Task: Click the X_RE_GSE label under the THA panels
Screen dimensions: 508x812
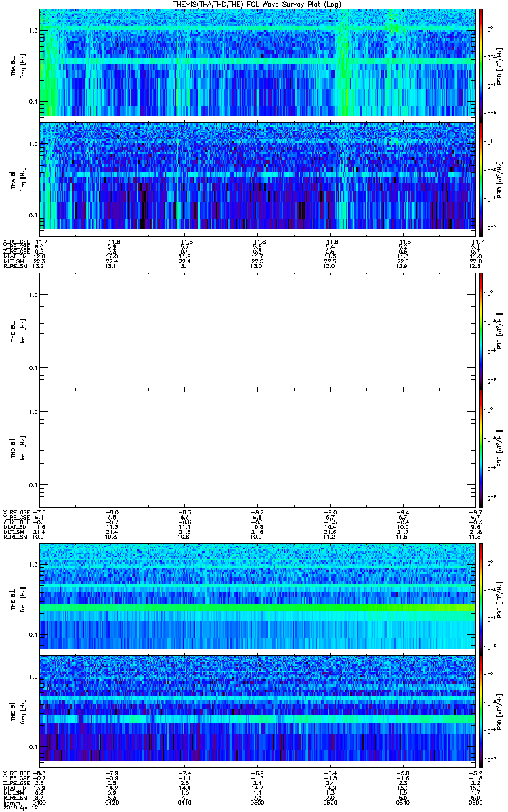Action: (16, 241)
